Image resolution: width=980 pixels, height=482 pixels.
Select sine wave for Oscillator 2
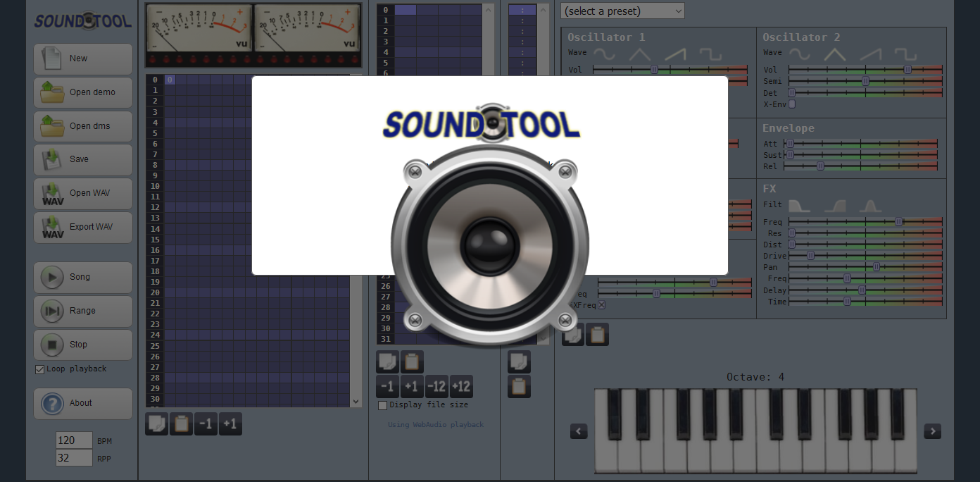(799, 54)
